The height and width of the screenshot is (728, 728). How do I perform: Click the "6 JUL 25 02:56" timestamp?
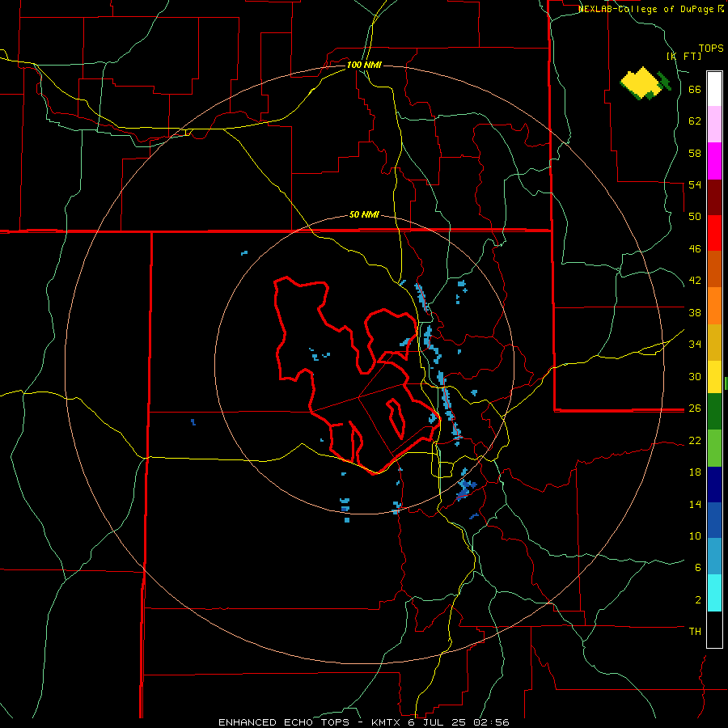[x=460, y=722]
